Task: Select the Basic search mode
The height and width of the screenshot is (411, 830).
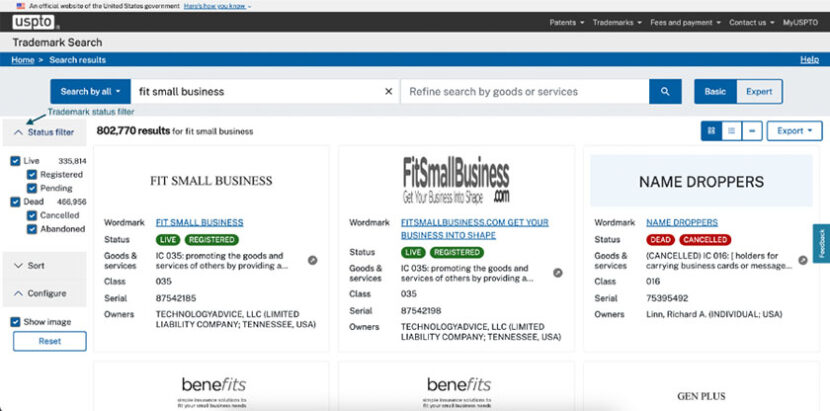Action: [x=715, y=92]
